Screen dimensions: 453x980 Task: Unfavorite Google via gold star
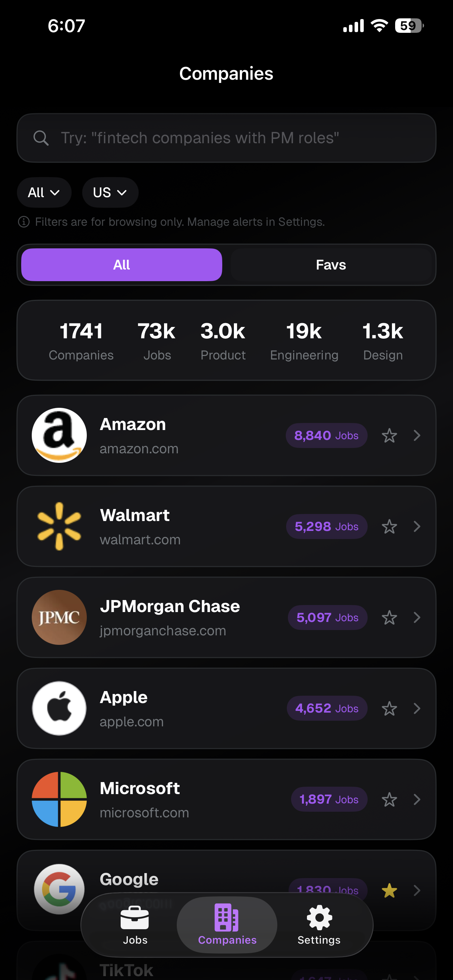click(x=389, y=890)
